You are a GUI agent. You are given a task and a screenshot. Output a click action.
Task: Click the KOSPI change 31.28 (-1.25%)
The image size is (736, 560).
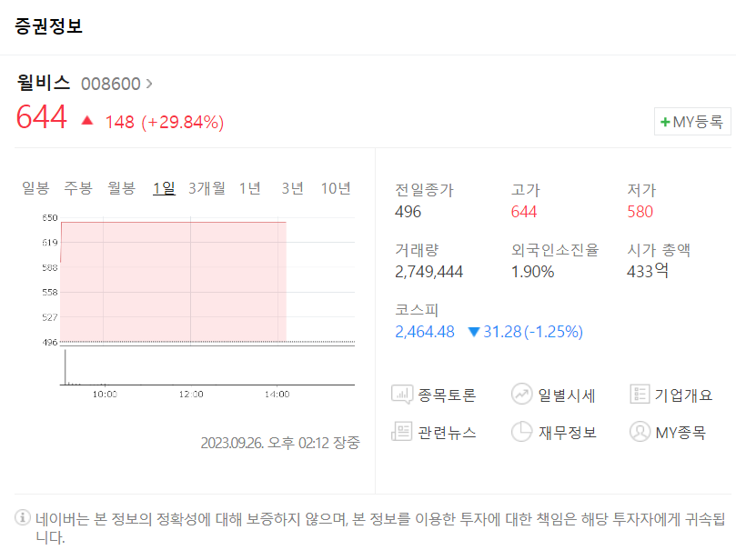[533, 332]
